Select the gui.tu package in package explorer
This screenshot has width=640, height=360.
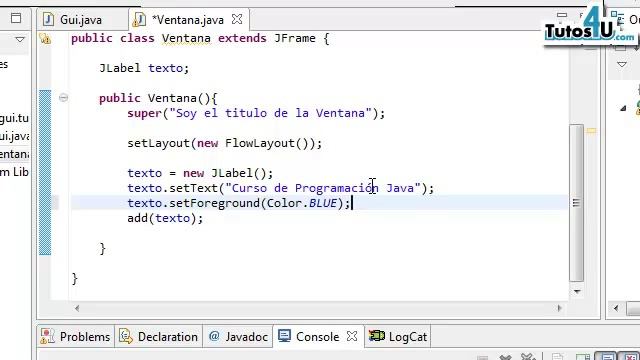(x=15, y=118)
